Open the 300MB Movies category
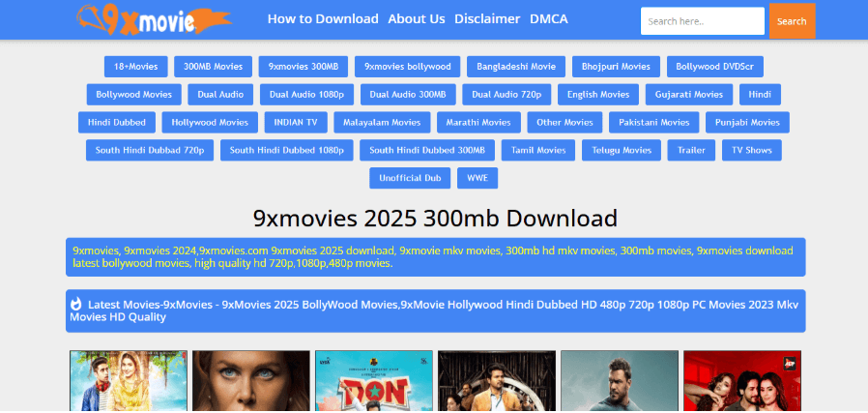This screenshot has width=868, height=413. point(213,67)
